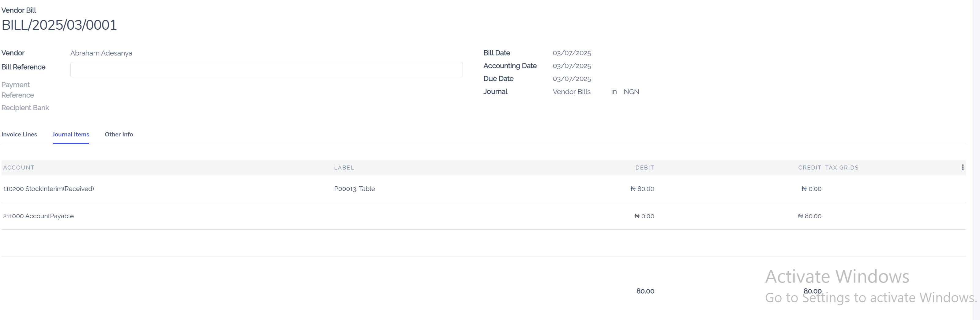Screen dimensions: 980x320
Task: Sort by the Account column header
Action: coord(19,168)
